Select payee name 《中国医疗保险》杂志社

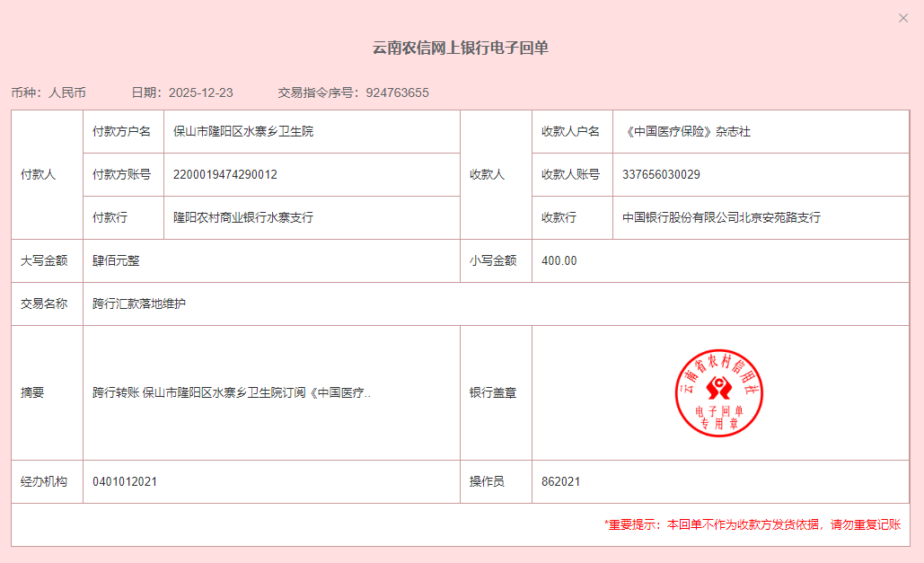686,131
